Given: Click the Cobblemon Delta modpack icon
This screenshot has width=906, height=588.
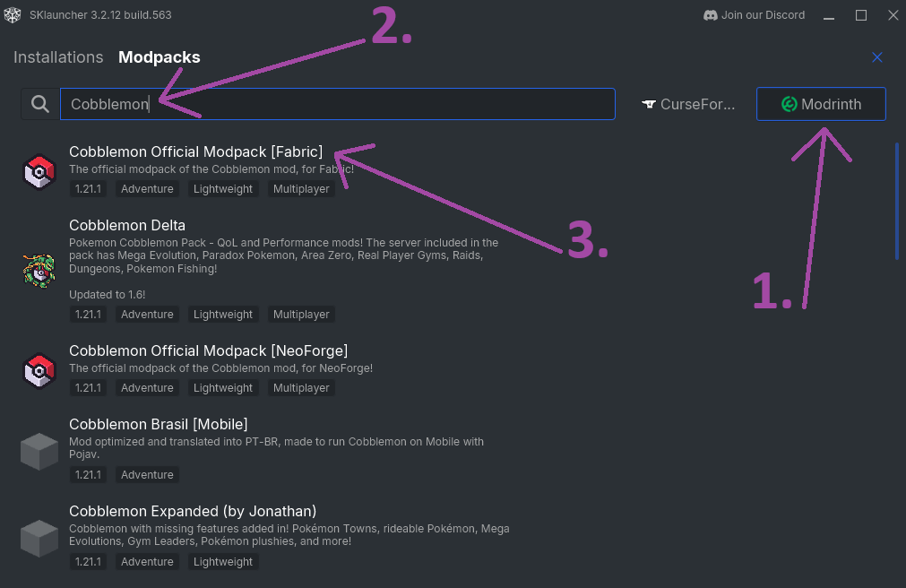Looking at the screenshot, I should [39, 270].
